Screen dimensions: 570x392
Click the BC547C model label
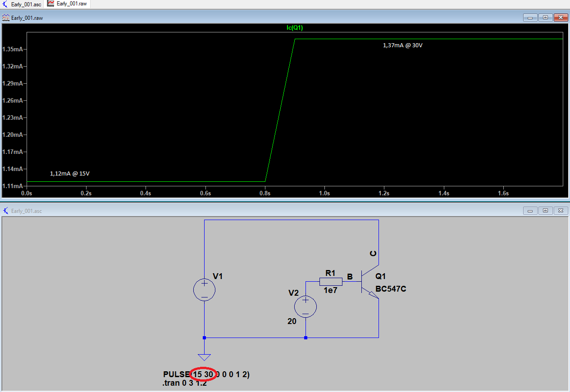(391, 289)
